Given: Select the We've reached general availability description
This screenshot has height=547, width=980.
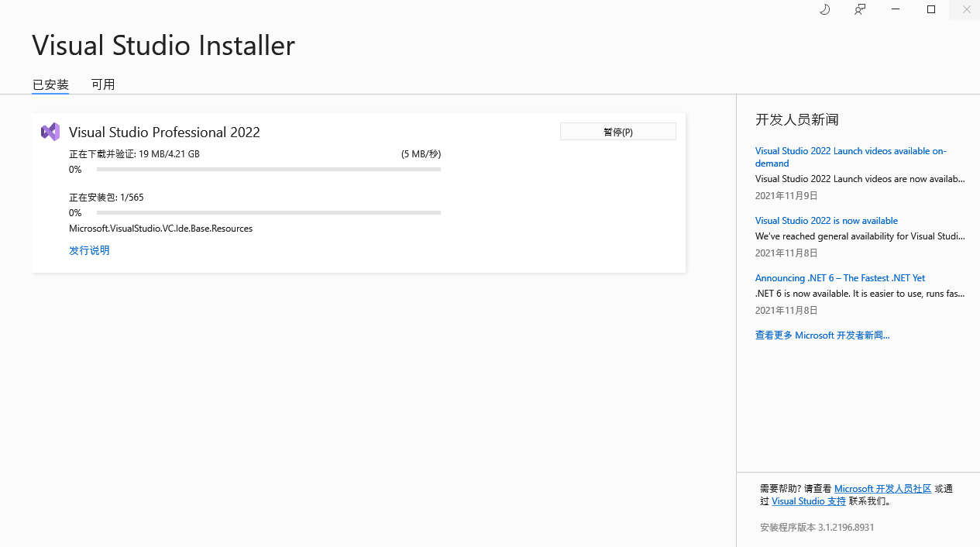Looking at the screenshot, I should pyautogui.click(x=860, y=236).
